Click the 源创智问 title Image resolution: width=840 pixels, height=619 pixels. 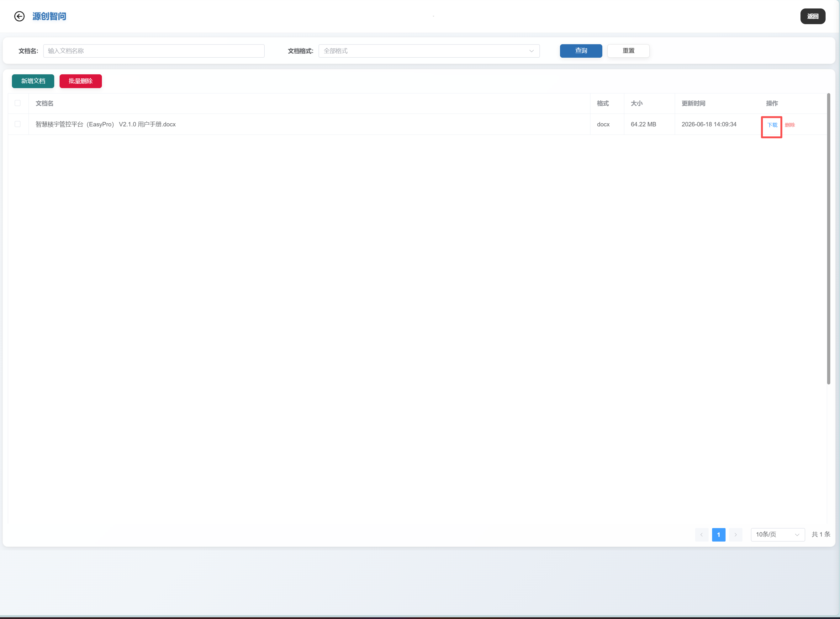pos(49,16)
